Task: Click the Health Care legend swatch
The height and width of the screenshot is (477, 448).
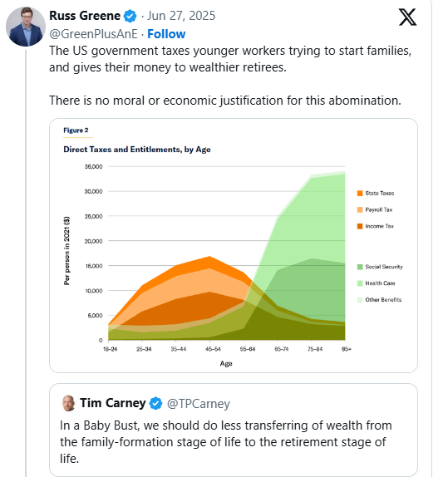Action: point(360,283)
